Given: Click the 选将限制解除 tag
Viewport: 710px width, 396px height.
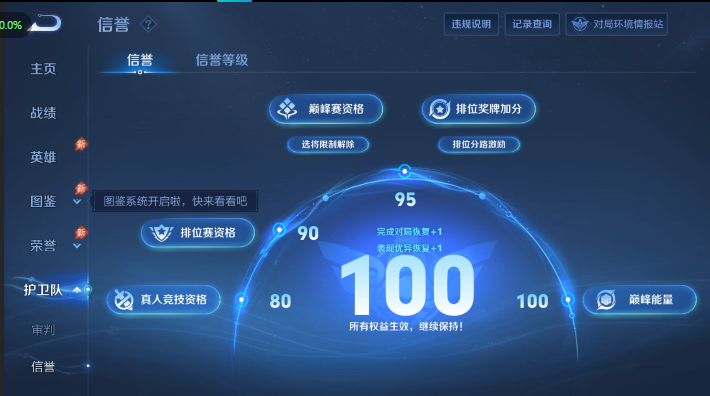Looking at the screenshot, I should [x=328, y=144].
